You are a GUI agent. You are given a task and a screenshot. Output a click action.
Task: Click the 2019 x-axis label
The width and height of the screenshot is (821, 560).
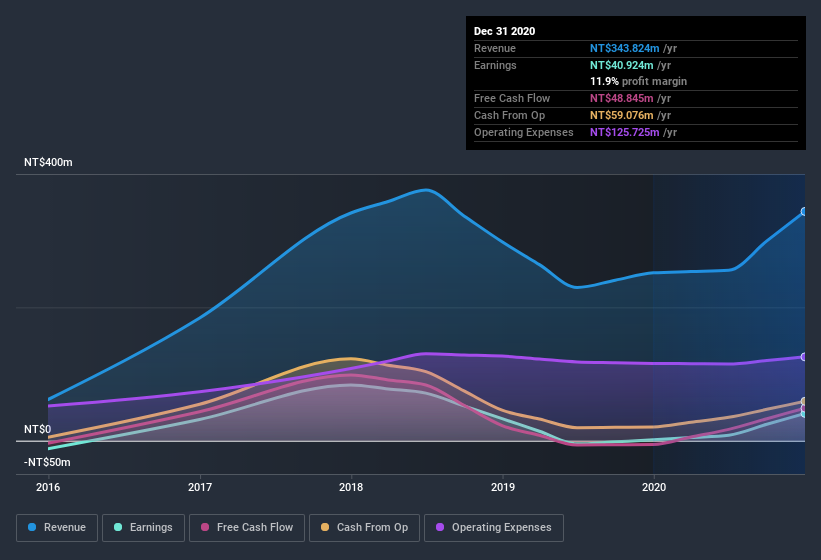click(x=503, y=487)
